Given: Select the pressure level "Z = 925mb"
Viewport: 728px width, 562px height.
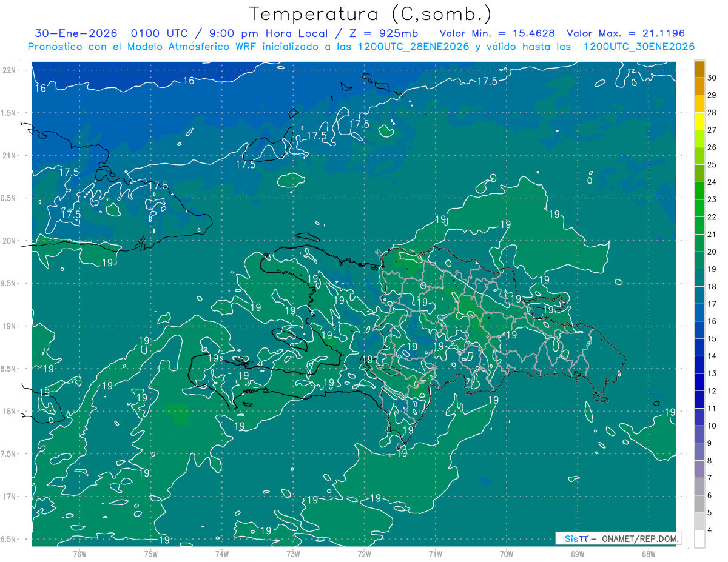Looking at the screenshot, I should [x=384, y=33].
